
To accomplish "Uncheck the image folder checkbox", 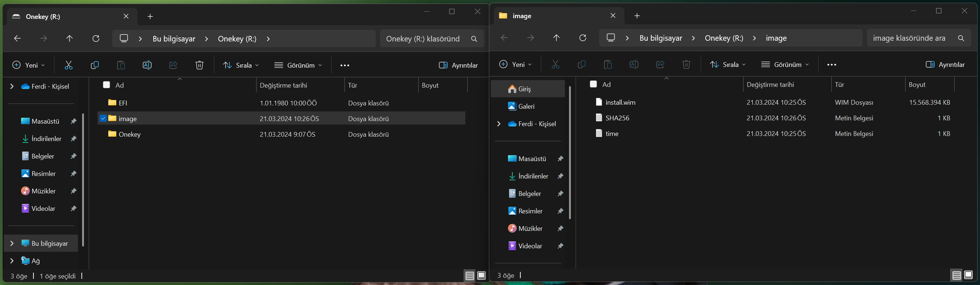I will click(103, 119).
